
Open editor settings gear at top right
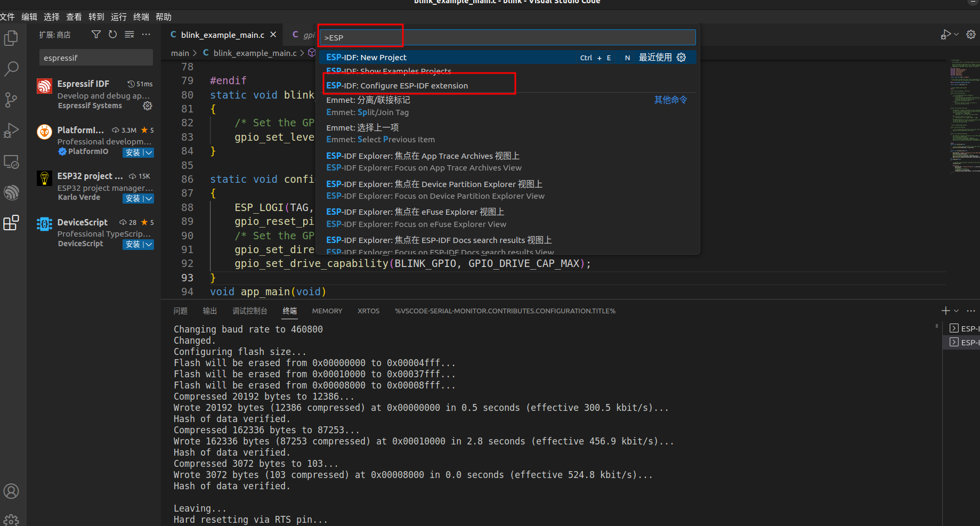pos(971,35)
